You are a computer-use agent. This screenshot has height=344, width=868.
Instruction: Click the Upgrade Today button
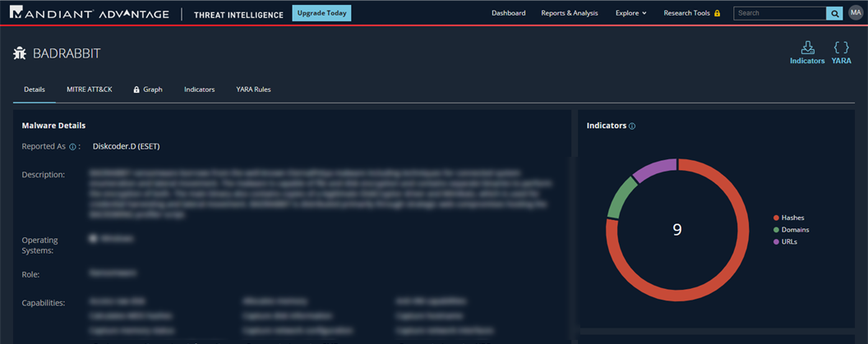click(x=321, y=13)
